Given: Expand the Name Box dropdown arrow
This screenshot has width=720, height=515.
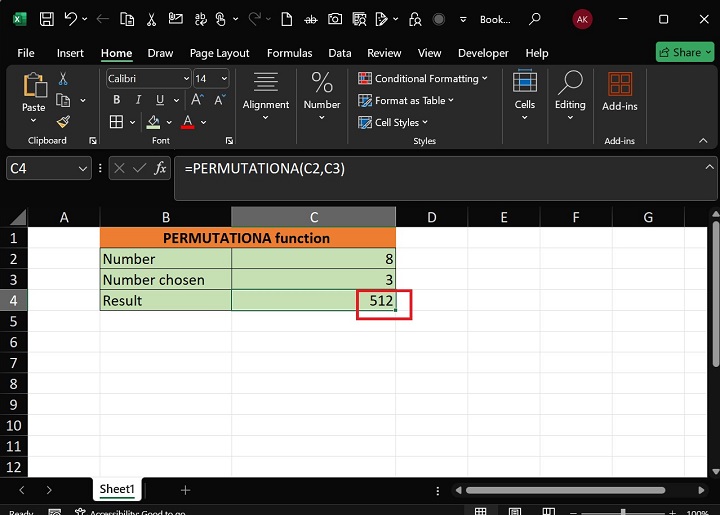Looking at the screenshot, I should point(83,169).
